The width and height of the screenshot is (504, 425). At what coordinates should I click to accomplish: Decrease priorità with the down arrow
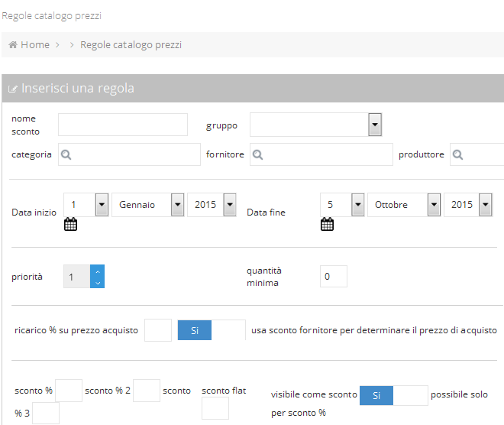[x=98, y=283]
